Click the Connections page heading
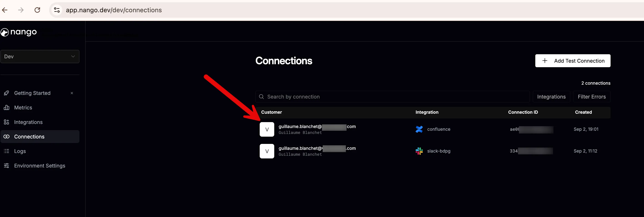Image resolution: width=644 pixels, height=217 pixels. pyautogui.click(x=284, y=61)
